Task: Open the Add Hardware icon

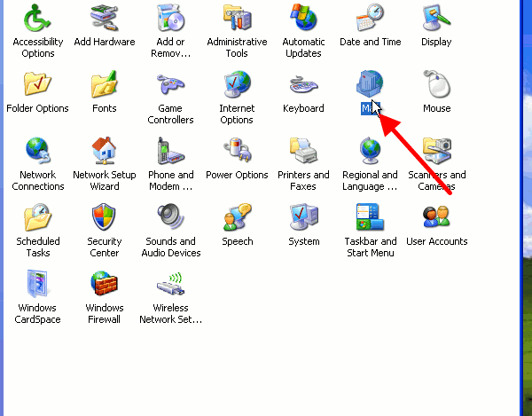Action: click(104, 18)
